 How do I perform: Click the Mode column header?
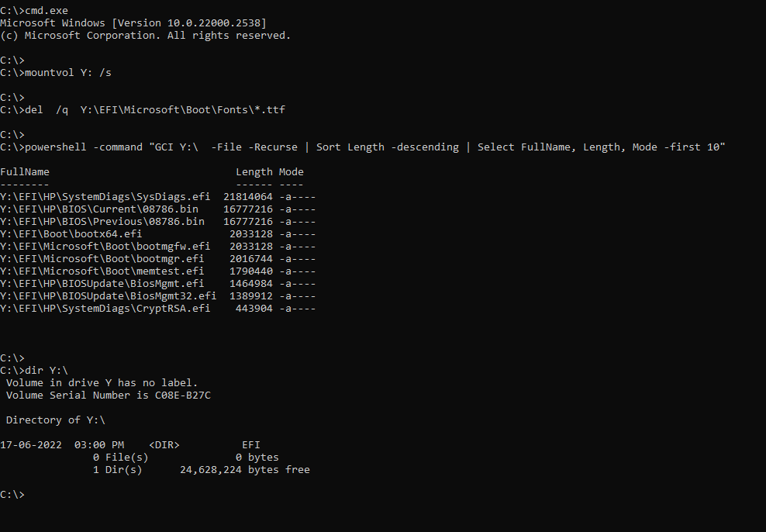point(292,172)
